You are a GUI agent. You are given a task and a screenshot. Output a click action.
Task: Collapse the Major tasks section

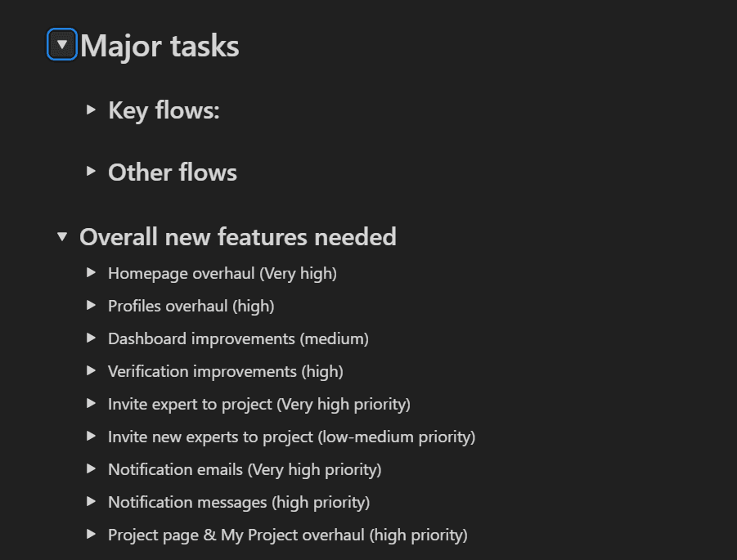coord(62,45)
